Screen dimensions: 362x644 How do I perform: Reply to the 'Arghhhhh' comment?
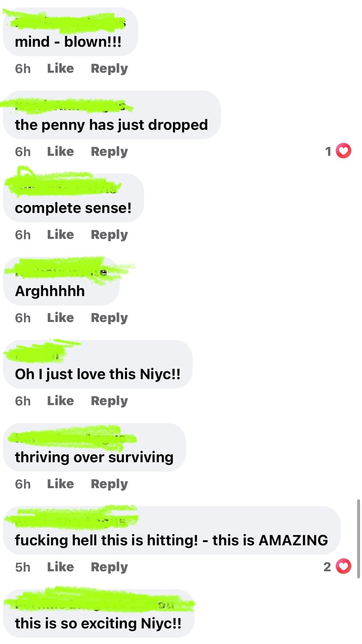(x=109, y=318)
